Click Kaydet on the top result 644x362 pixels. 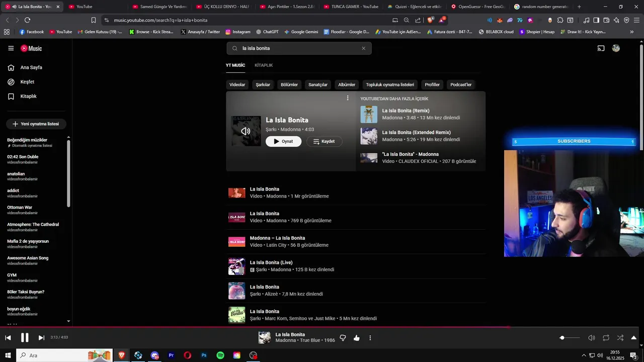pos(324,141)
